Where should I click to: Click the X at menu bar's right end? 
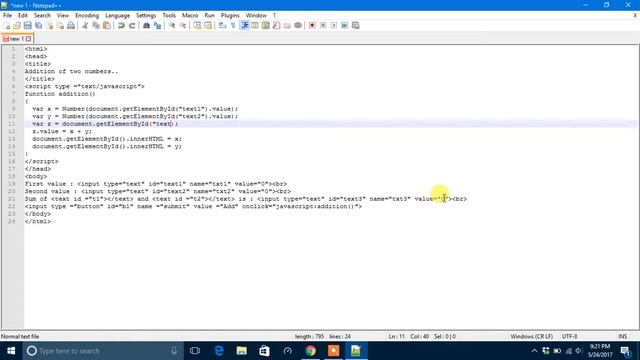(x=635, y=16)
